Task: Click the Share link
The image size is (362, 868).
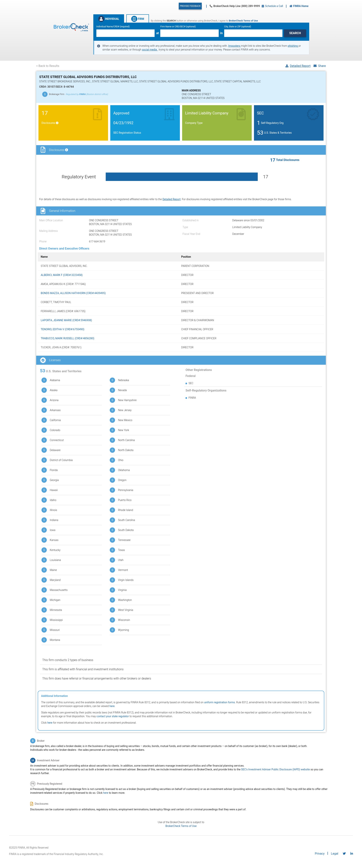Action: pyautogui.click(x=322, y=66)
